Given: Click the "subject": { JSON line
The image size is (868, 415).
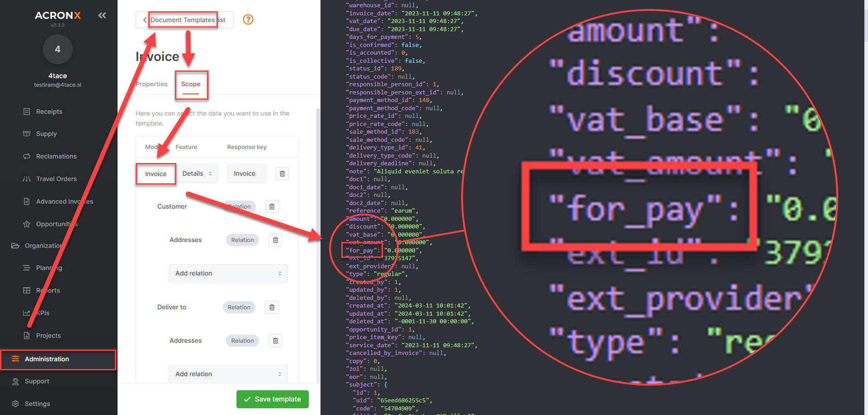Looking at the screenshot, I should [367, 385].
